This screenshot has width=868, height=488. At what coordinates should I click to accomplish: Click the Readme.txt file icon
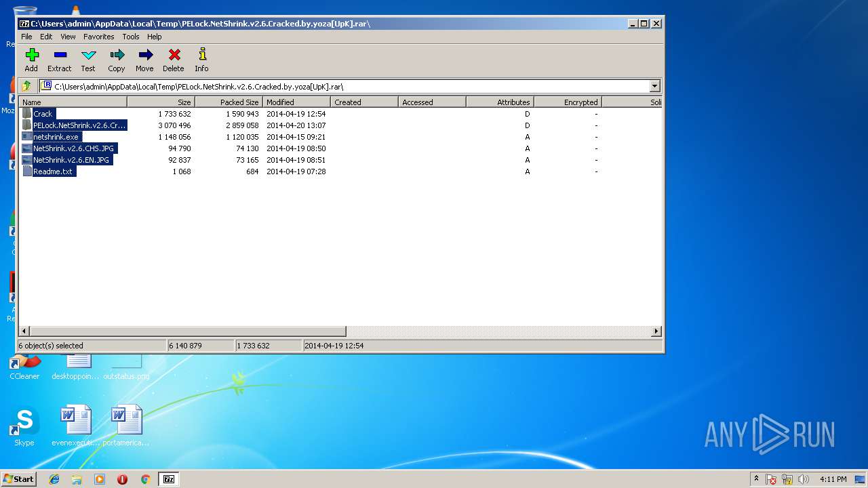pyautogui.click(x=27, y=171)
